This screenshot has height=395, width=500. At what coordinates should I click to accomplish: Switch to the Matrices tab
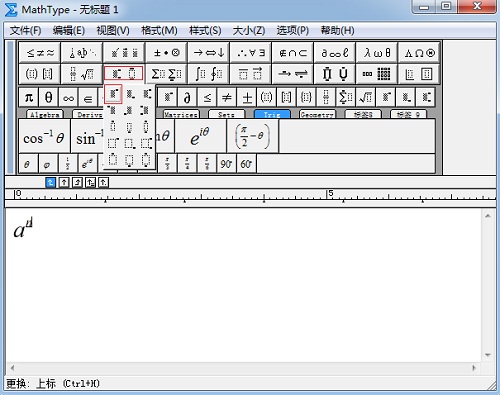coord(181,115)
